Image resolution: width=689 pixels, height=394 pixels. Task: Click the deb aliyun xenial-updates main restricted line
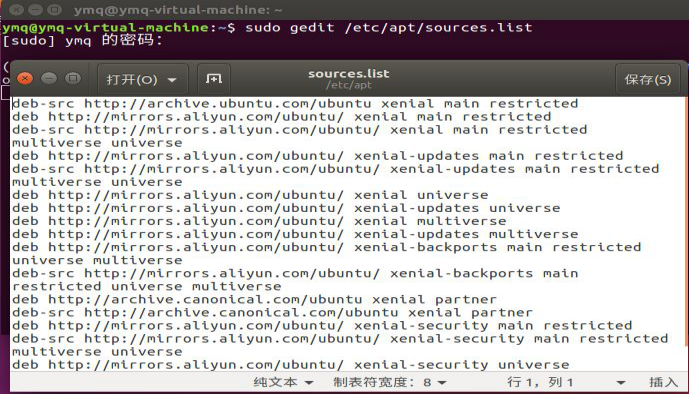point(317,156)
